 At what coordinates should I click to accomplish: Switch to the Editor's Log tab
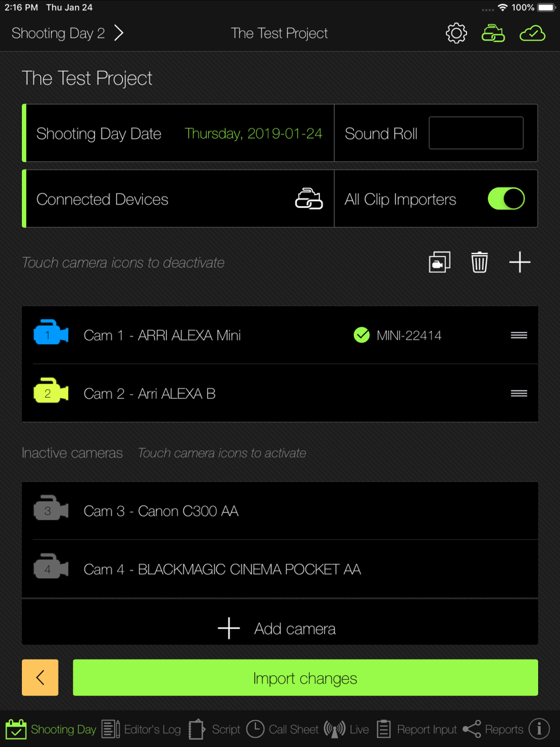142,729
